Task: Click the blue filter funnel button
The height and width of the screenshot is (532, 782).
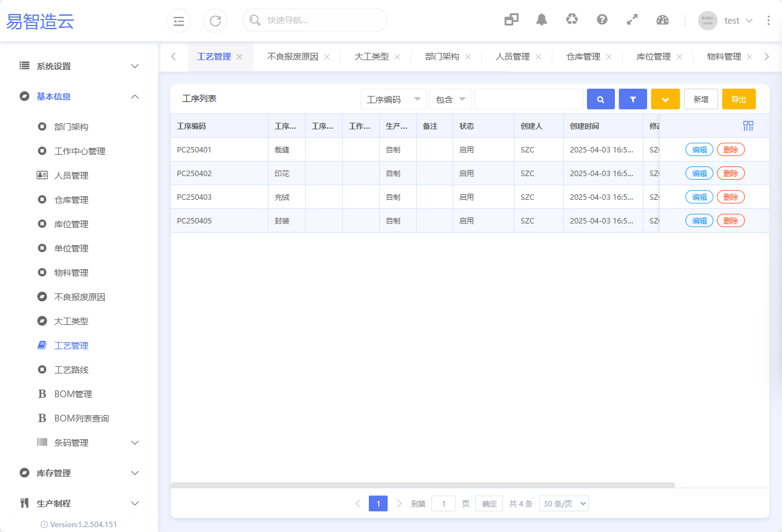Action: pos(633,99)
